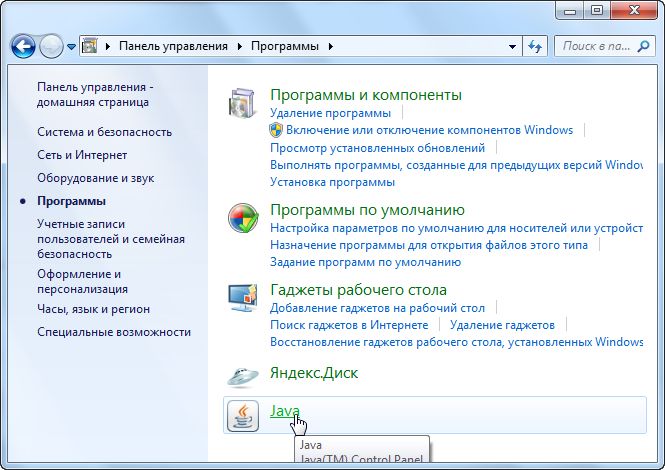
Task: Click the Forward navigation arrow button
Action: coord(51,46)
